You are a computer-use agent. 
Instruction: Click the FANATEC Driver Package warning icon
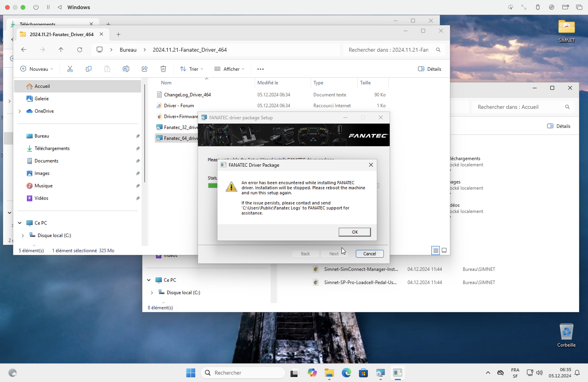(231, 187)
